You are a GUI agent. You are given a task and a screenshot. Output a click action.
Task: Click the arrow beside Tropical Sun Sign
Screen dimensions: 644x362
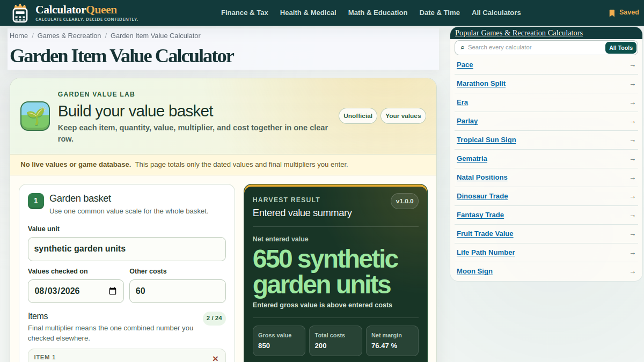[632, 141]
